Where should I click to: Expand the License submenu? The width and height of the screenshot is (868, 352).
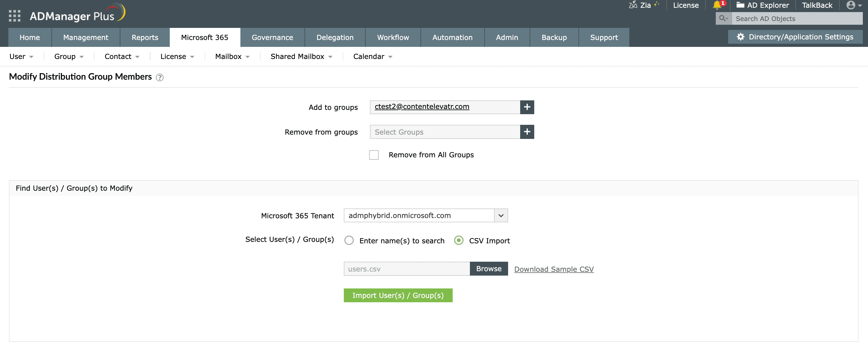177,56
